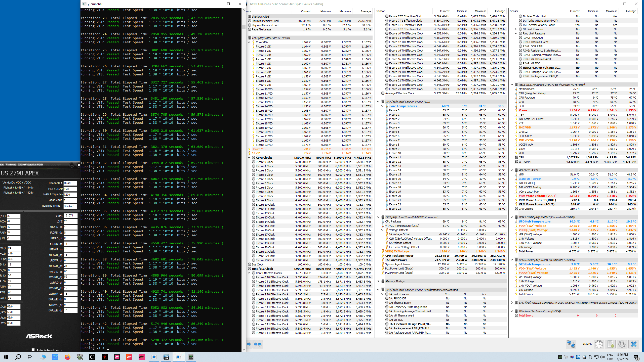Enable Auto Refresh checkbox in Timing Configurator
The width and height of the screenshot is (644, 362).
tap(33, 350)
